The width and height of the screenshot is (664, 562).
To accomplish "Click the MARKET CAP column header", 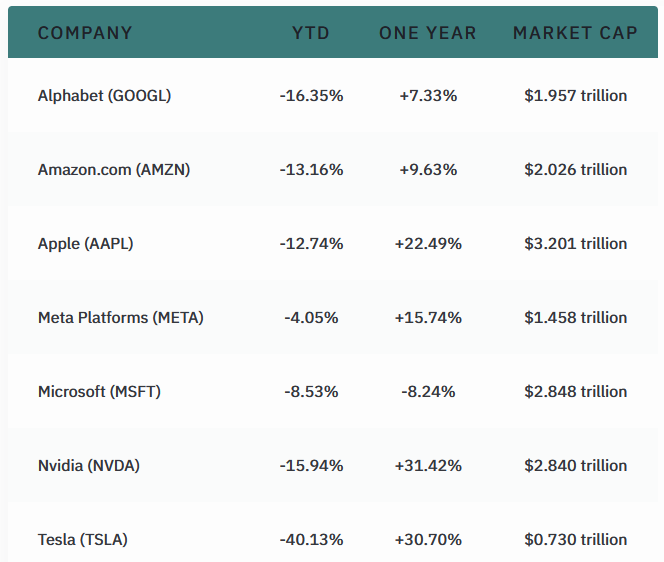I will tap(575, 33).
